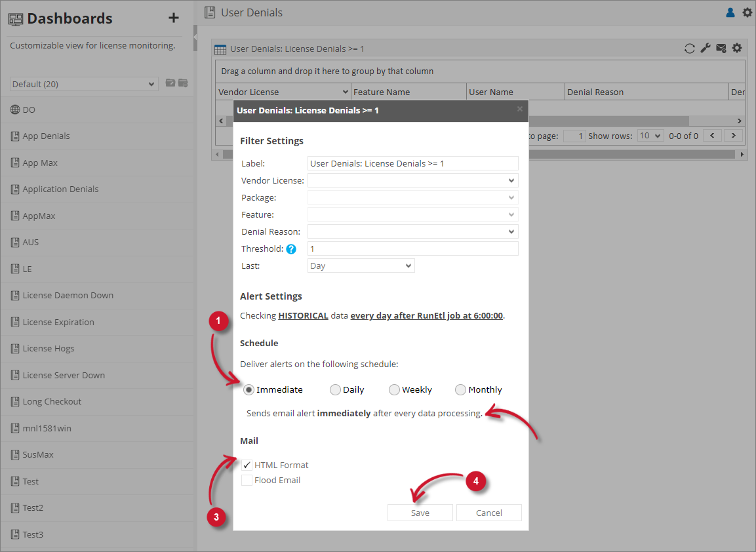The height and width of the screenshot is (552, 756).
Task: Go to the next grid page
Action: [x=733, y=136]
